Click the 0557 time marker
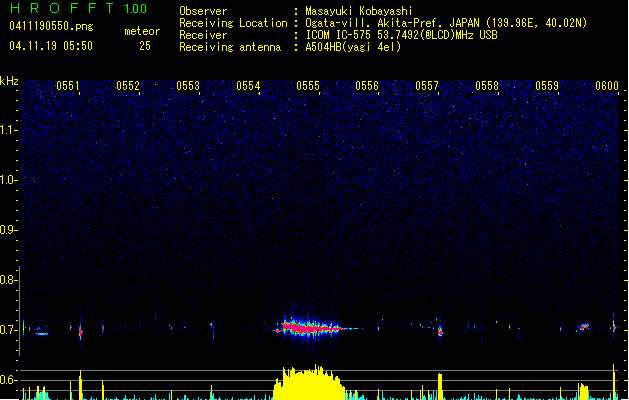 coord(427,86)
